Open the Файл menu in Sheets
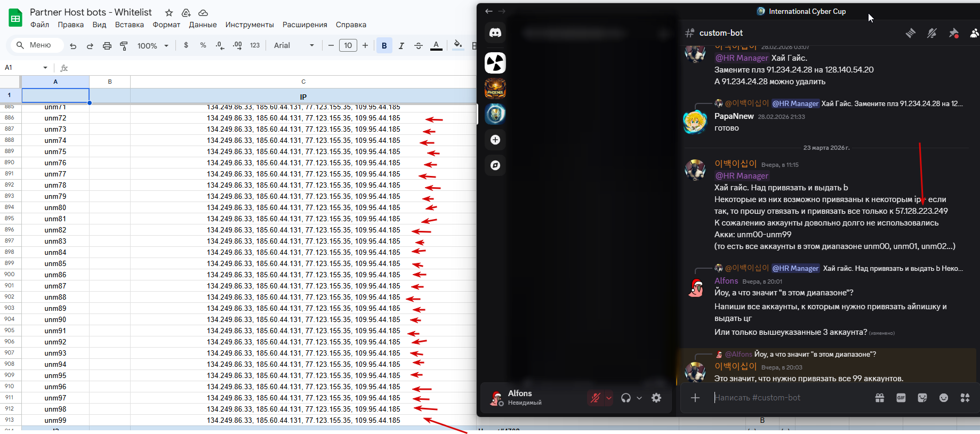 coord(39,25)
